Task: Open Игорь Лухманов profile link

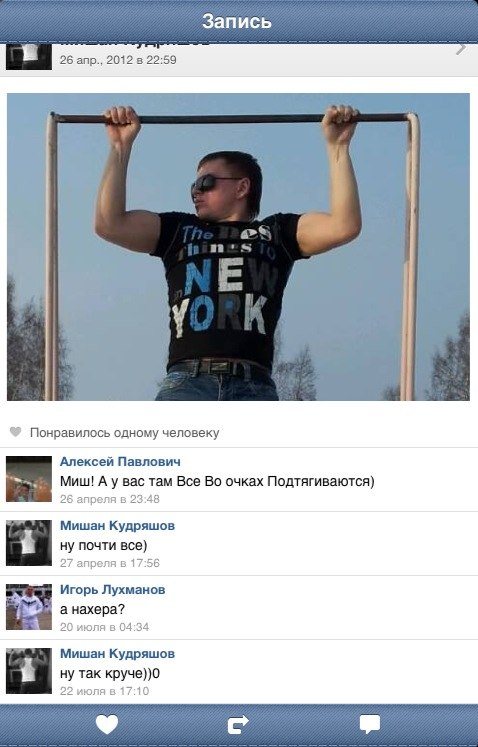Action: (112, 589)
